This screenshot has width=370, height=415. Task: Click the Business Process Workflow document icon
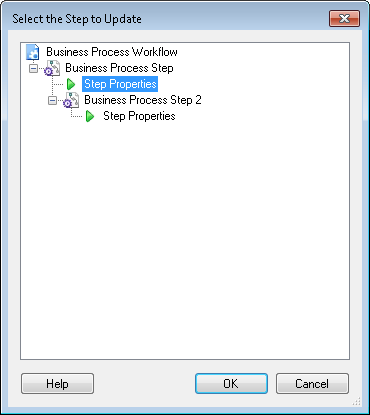coord(33,52)
